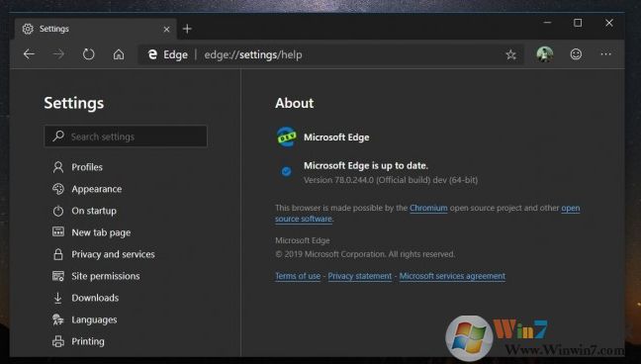This screenshot has height=364, width=641.
Task: Click the Downloads arrow icon
Action: point(57,298)
